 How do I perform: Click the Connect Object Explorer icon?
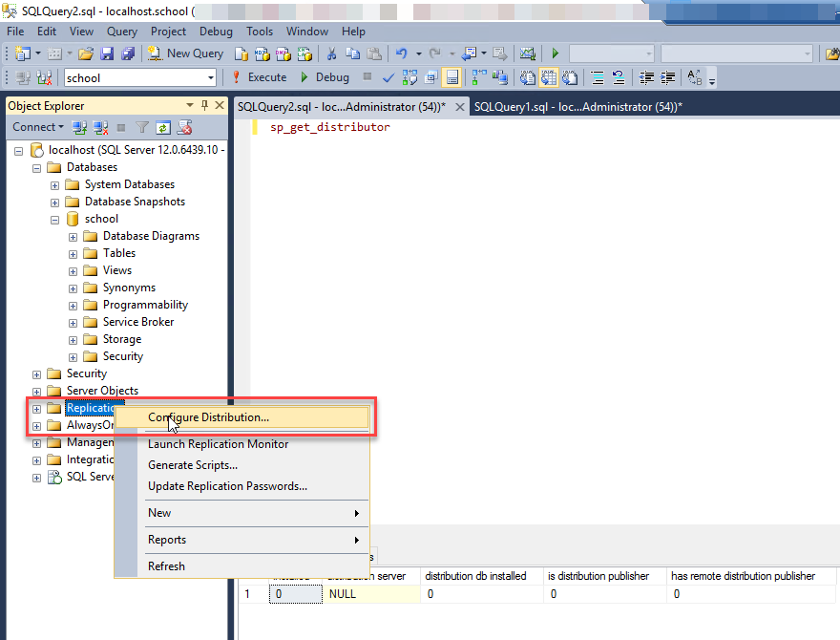[x=80, y=127]
